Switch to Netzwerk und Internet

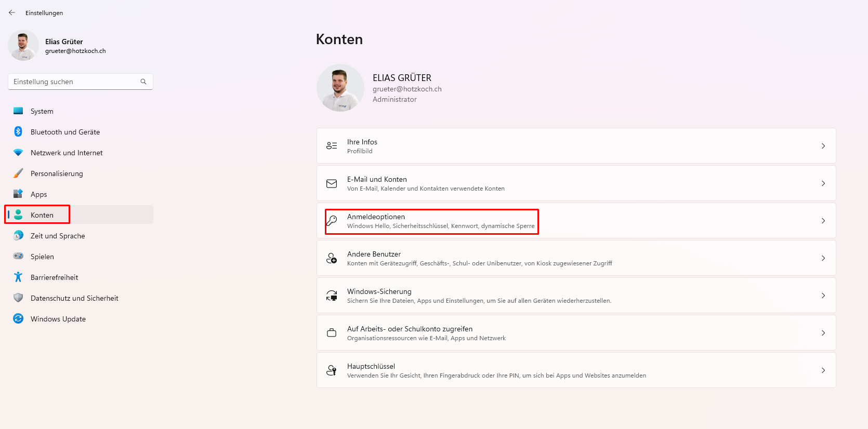[x=67, y=153]
